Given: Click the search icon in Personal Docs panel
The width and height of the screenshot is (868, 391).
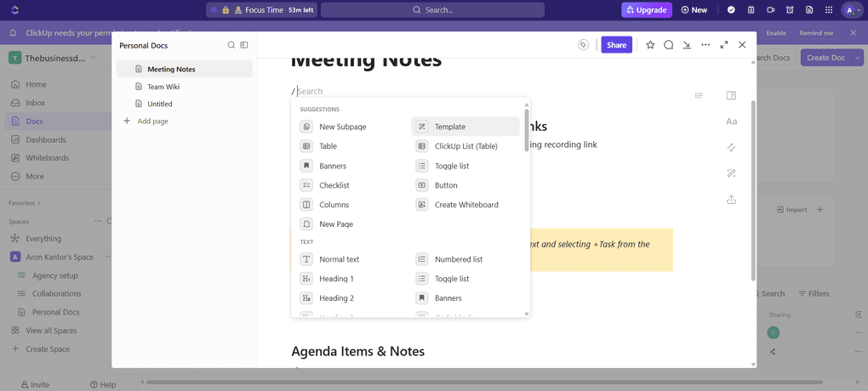Looking at the screenshot, I should (231, 45).
